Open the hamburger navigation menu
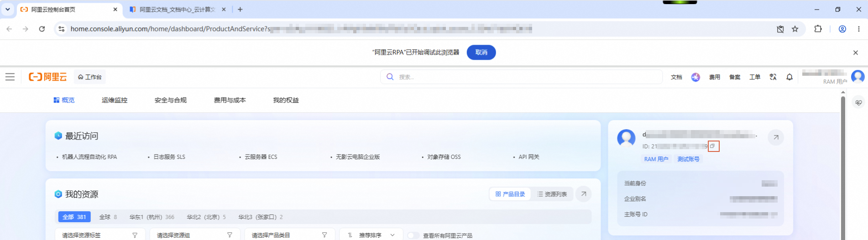 [10, 77]
